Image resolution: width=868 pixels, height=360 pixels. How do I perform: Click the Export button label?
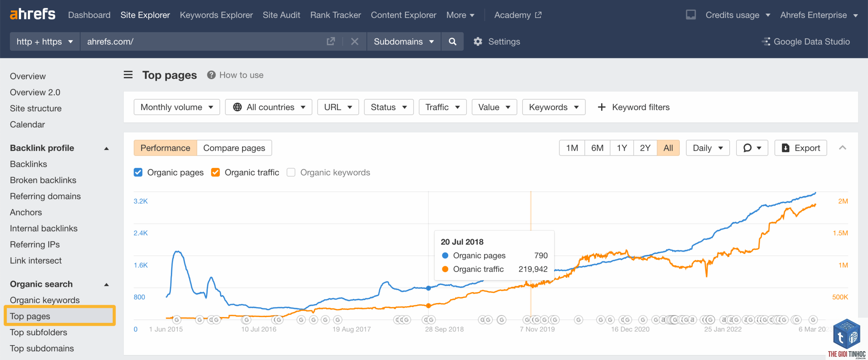pos(807,148)
